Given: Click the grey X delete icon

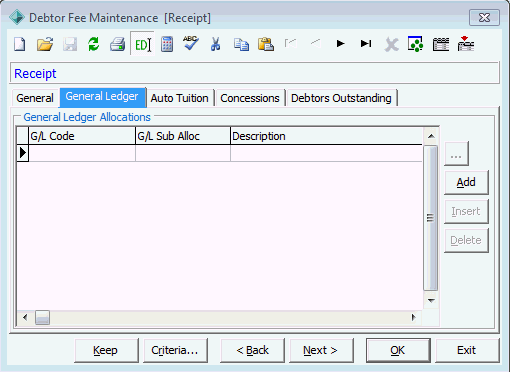Looking at the screenshot, I should coord(391,44).
